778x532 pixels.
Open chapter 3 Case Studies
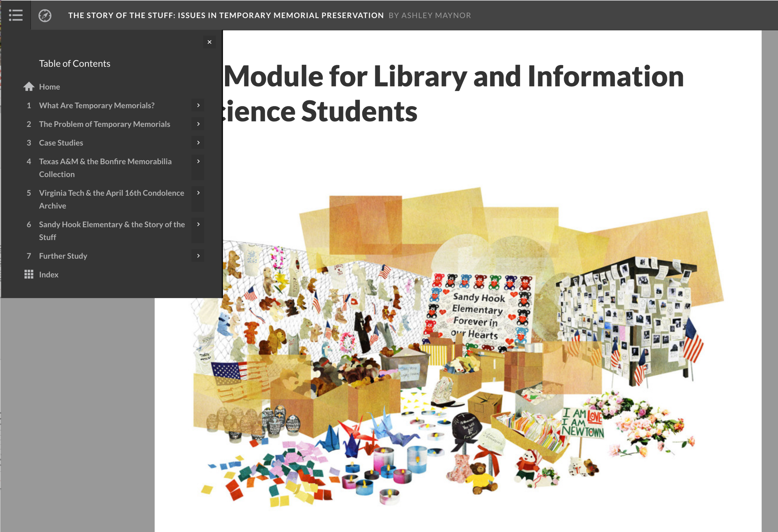[61, 143]
